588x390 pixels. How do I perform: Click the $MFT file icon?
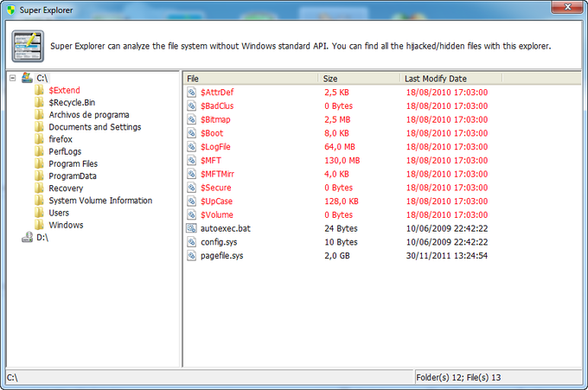coord(192,161)
